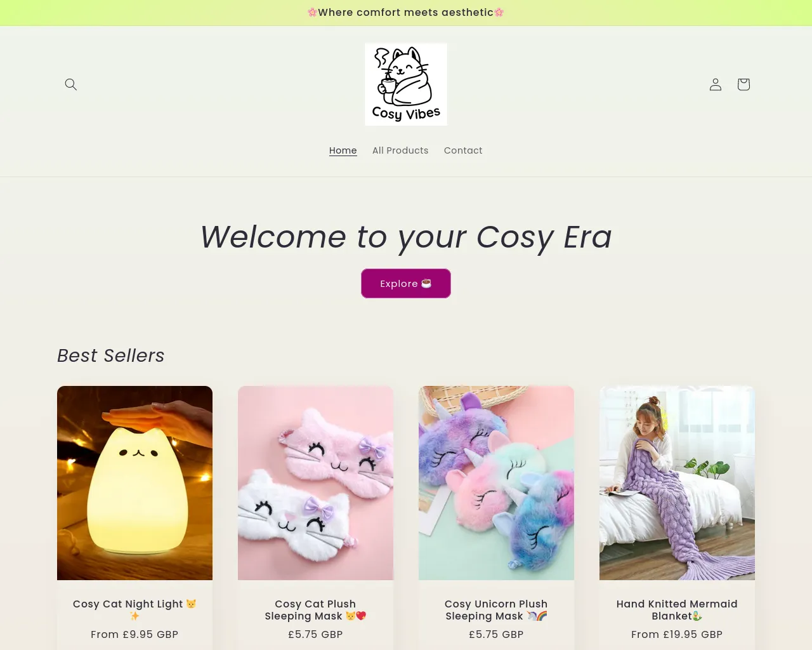Select the Cosy Unicorn Plush Sleeping Mask title

pos(496,610)
